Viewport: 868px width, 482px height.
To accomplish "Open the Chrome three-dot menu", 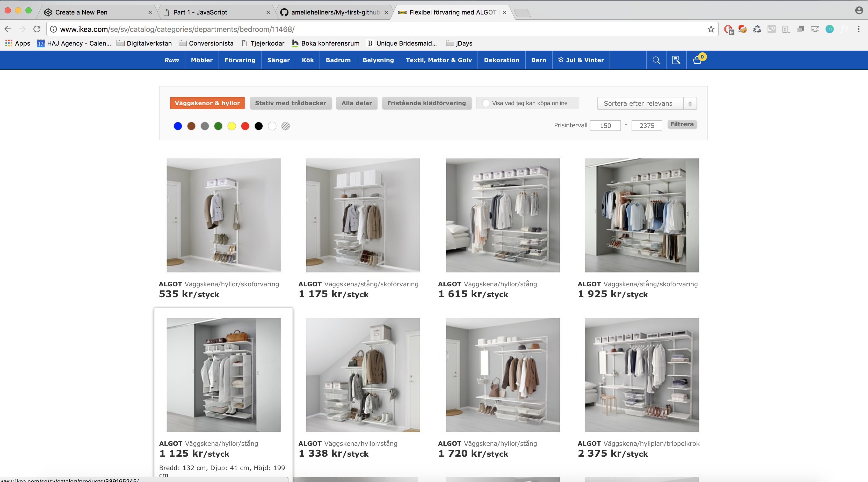I will pos(858,29).
